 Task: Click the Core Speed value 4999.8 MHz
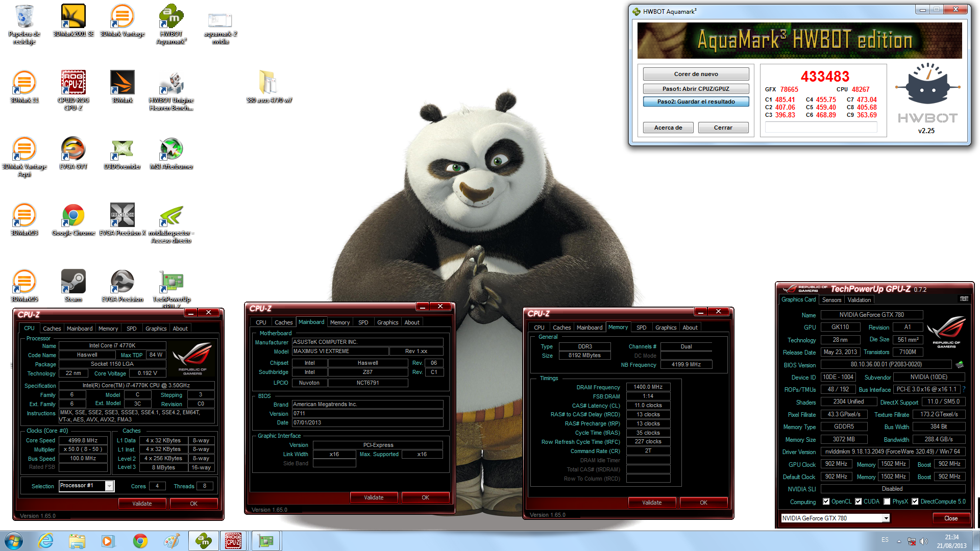click(x=83, y=440)
